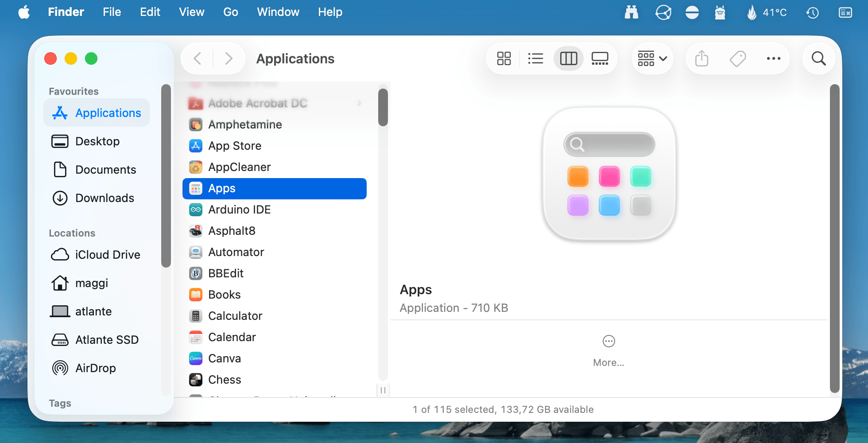The width and height of the screenshot is (868, 443).
Task: Click the Share toolbar icon
Action: click(701, 58)
